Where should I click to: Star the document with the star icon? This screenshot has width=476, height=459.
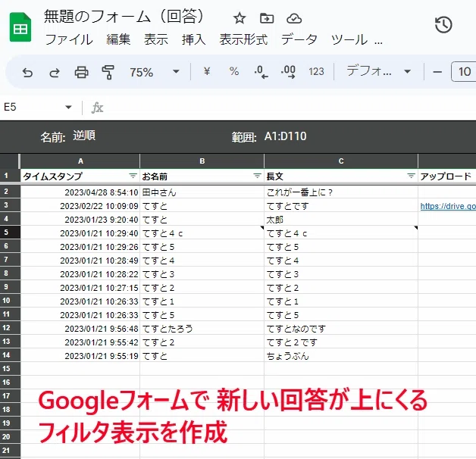(x=240, y=18)
